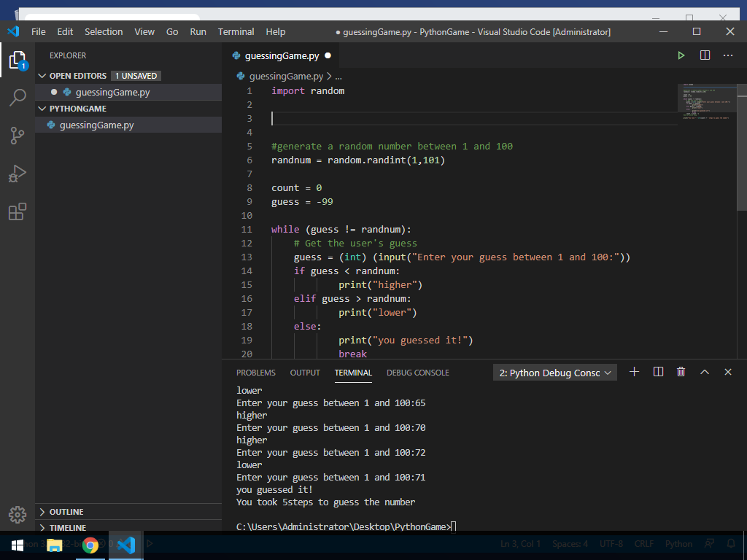Open the Terminal menu

pyautogui.click(x=236, y=31)
